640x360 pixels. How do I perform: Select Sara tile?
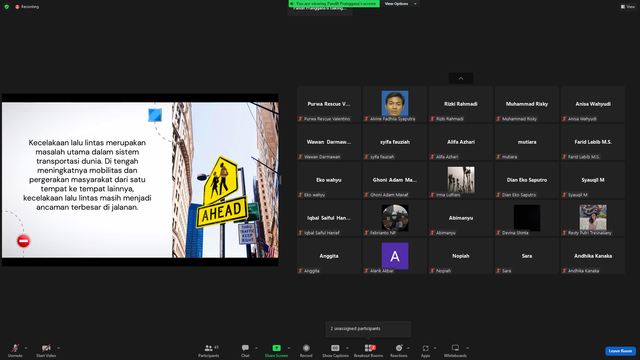[x=527, y=256]
